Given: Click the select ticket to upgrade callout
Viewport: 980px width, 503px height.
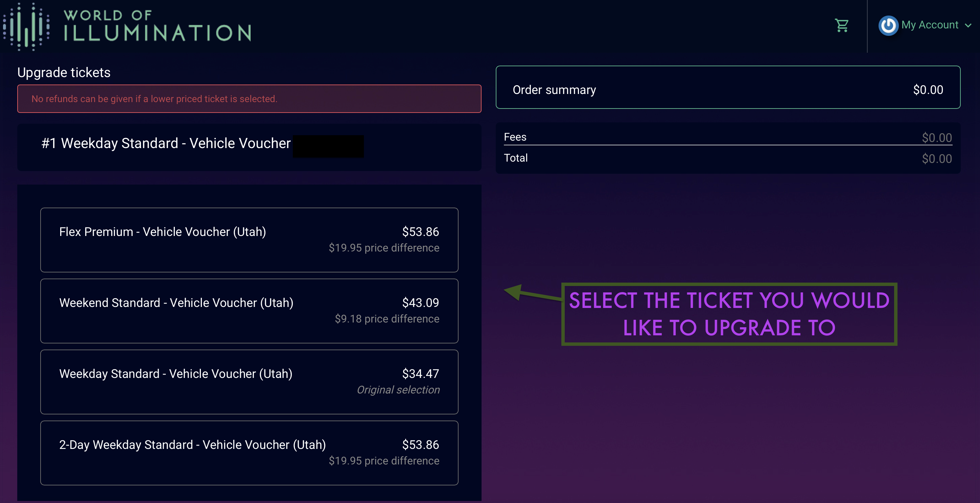Looking at the screenshot, I should [729, 314].
